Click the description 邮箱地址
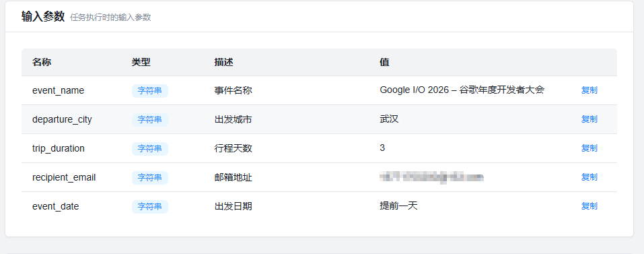Image resolution: width=644 pixels, height=254 pixels. (x=233, y=178)
